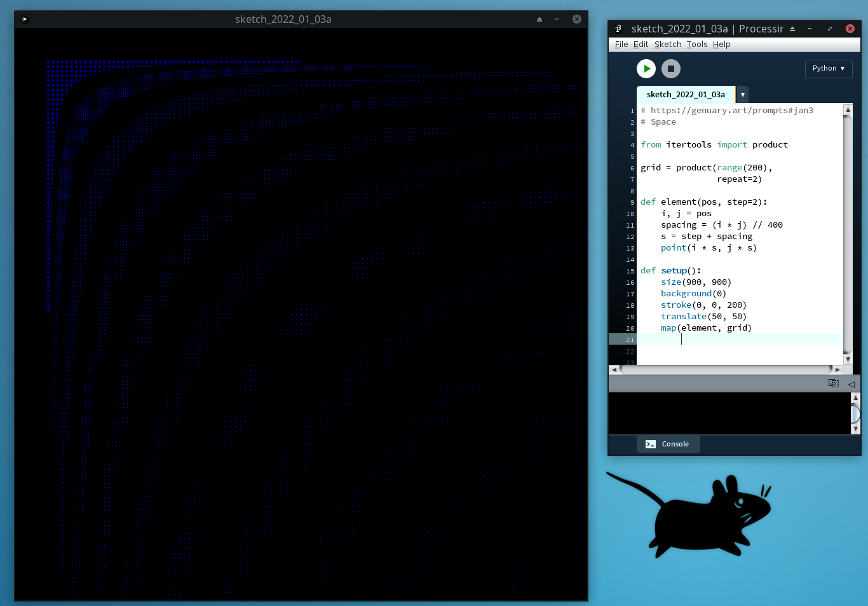Click the editor vertical scrollbar up arrow
The image size is (868, 606).
point(848,110)
